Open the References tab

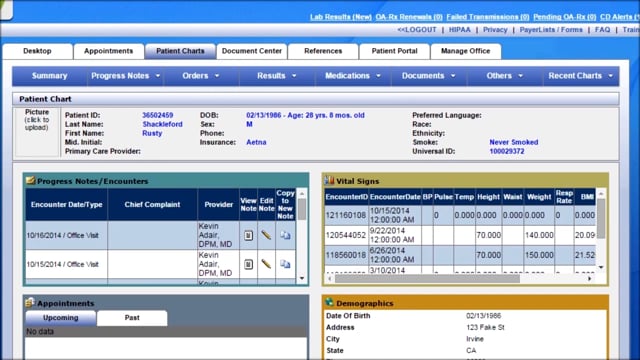(x=323, y=51)
